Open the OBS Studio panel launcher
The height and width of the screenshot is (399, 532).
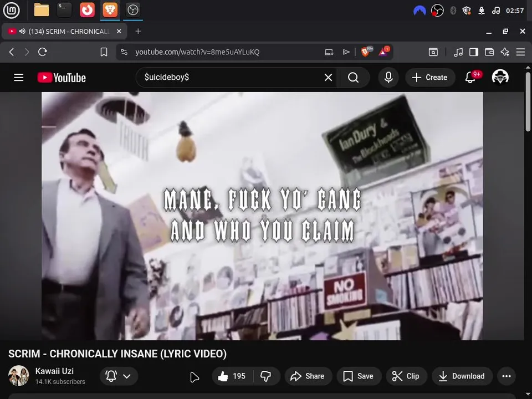(x=132, y=10)
